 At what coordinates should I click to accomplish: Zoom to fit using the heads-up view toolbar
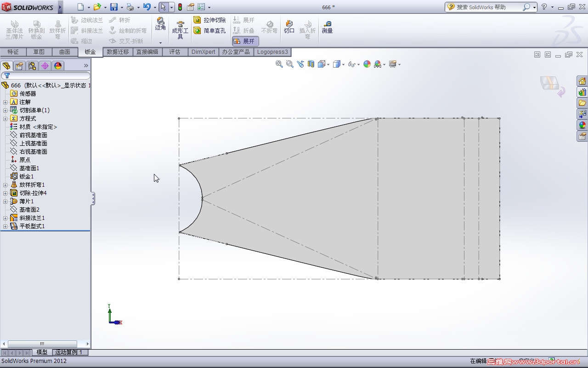click(279, 64)
